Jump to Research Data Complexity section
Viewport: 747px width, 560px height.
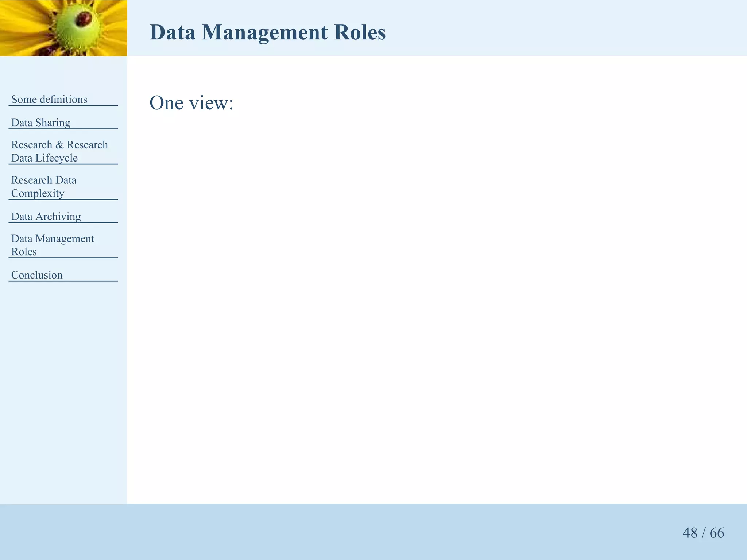coord(44,187)
